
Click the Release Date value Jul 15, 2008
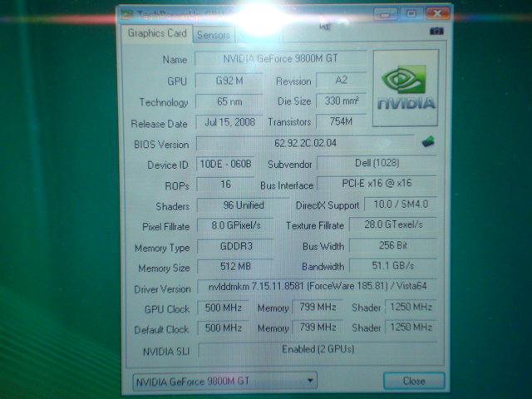point(229,122)
